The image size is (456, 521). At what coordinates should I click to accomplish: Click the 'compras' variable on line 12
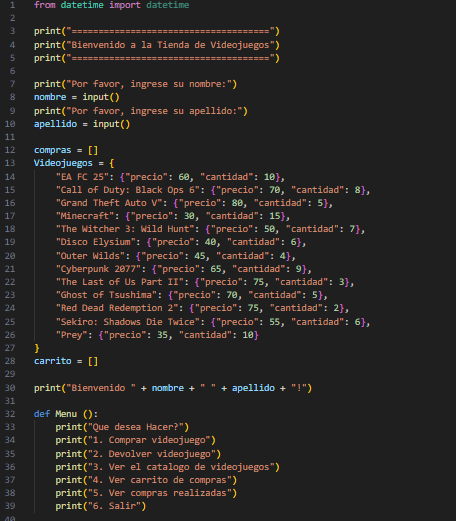point(53,150)
